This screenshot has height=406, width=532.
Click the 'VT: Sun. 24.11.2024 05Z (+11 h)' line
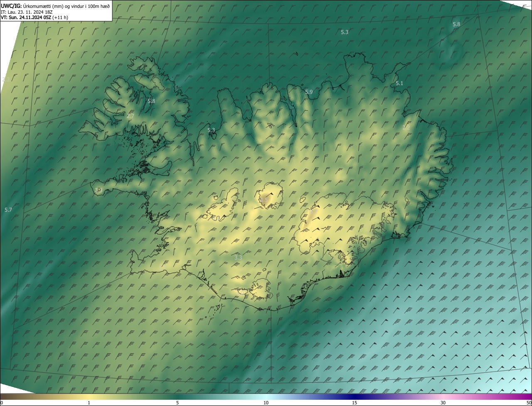34,17
